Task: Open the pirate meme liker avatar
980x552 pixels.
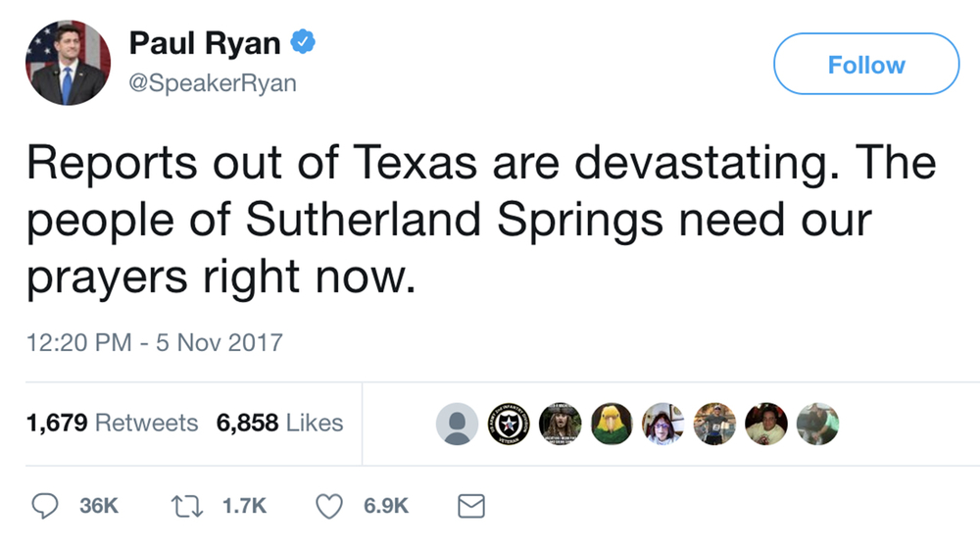Action: click(x=561, y=424)
